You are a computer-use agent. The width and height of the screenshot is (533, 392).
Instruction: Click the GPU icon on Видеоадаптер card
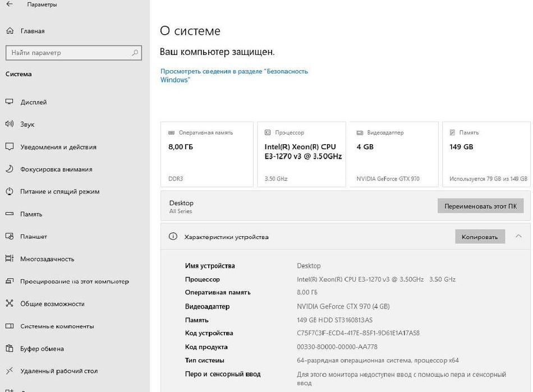(360, 132)
